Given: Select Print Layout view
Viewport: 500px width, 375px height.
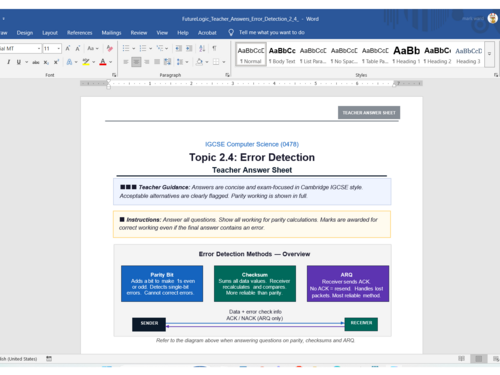Looking at the screenshot, I should click(x=479, y=359).
